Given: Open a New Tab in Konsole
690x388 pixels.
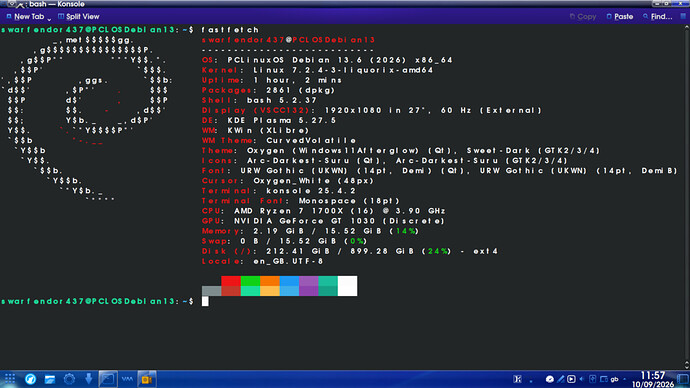Looking at the screenshot, I should click(x=25, y=17).
